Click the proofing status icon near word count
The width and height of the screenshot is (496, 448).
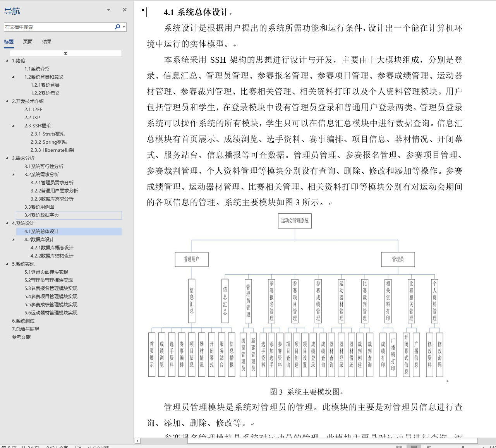click(x=77, y=446)
